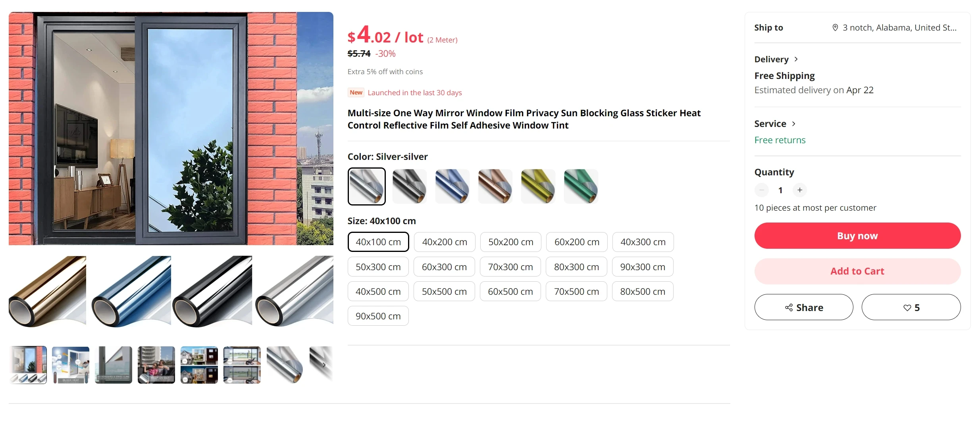
Task: Decrease quantity with the minus button
Action: [762, 190]
